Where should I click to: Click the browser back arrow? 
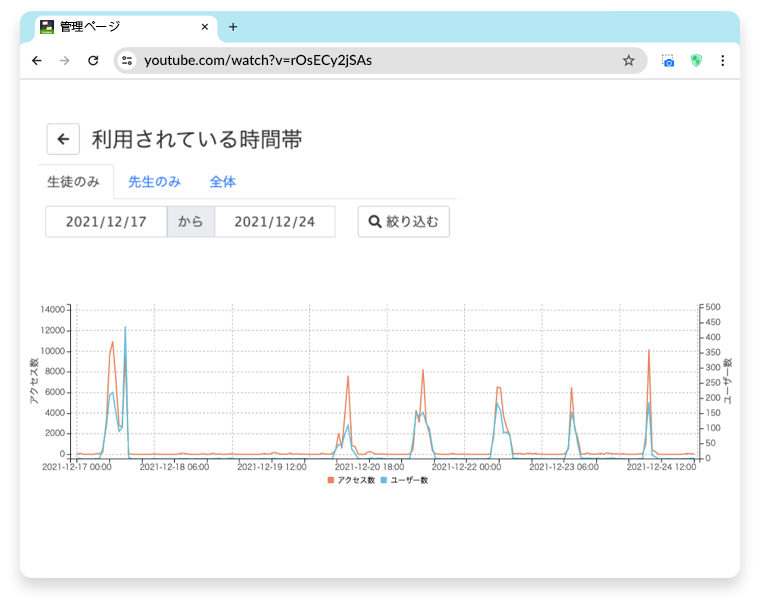(37, 61)
